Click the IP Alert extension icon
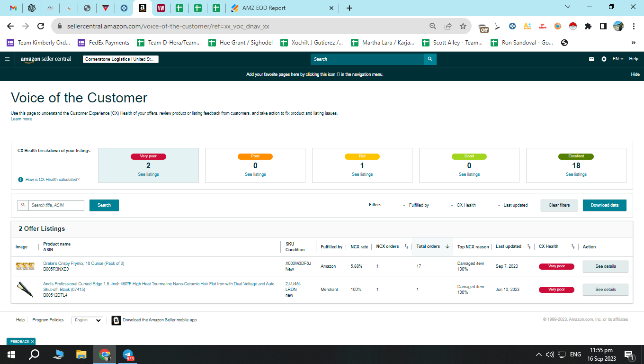644x364 pixels. [x=543, y=27]
